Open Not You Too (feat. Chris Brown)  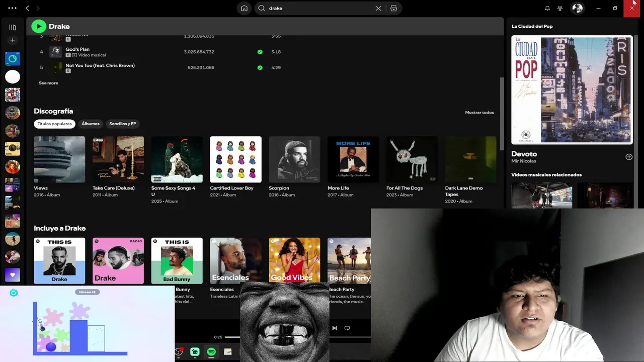(x=100, y=65)
